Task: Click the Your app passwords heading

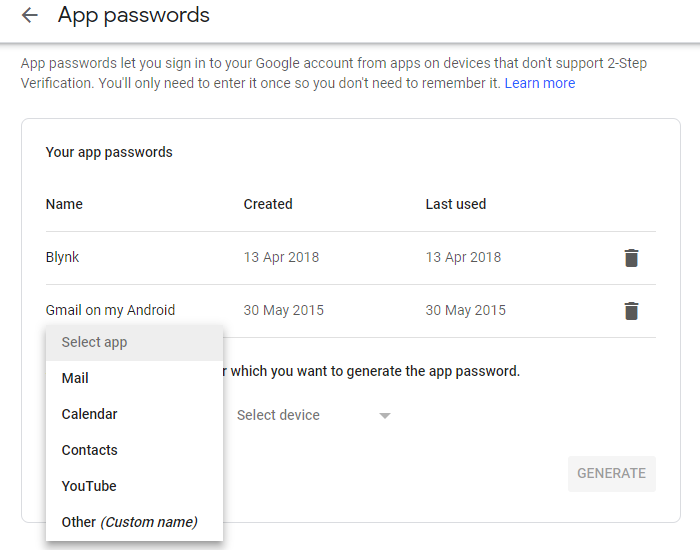Action: coord(109,153)
